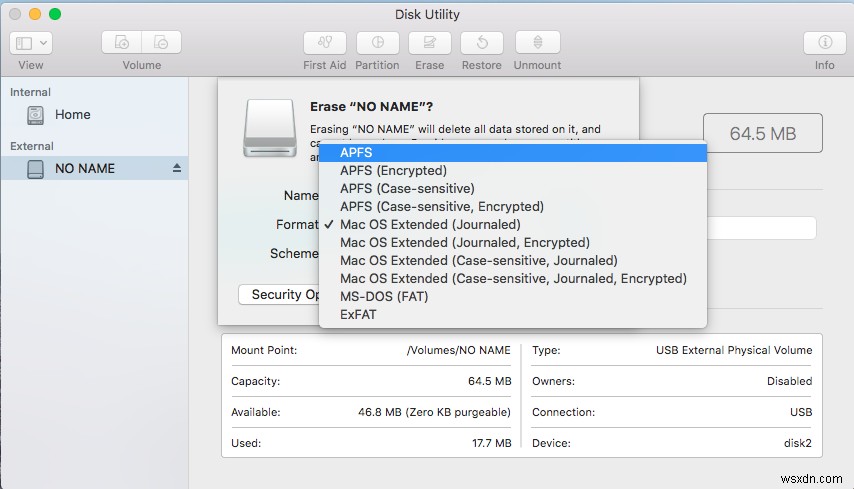Click the remove Volume icon
The width and height of the screenshot is (854, 489).
[x=161, y=42]
